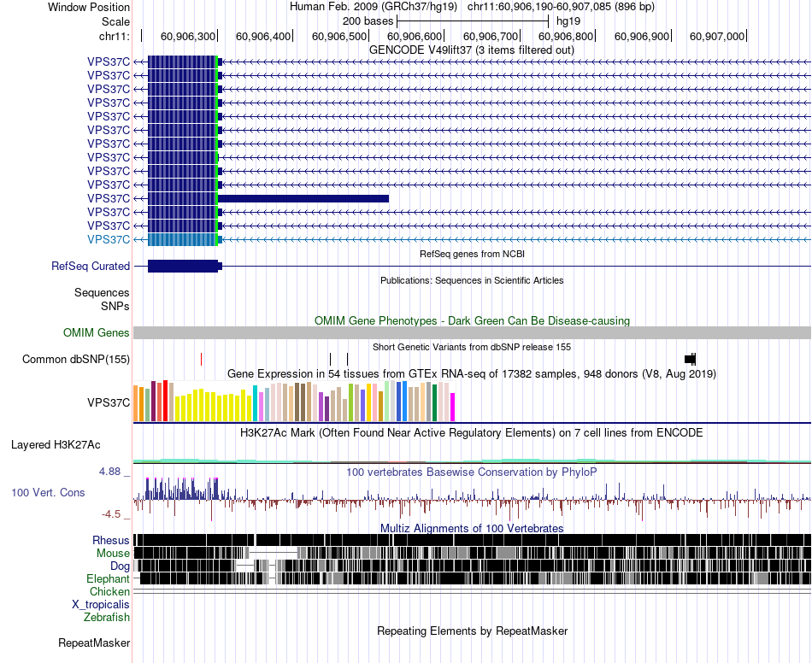The height and width of the screenshot is (663, 812).
Task: Click the long VPS37C exon block extending right
Action: [x=303, y=199]
